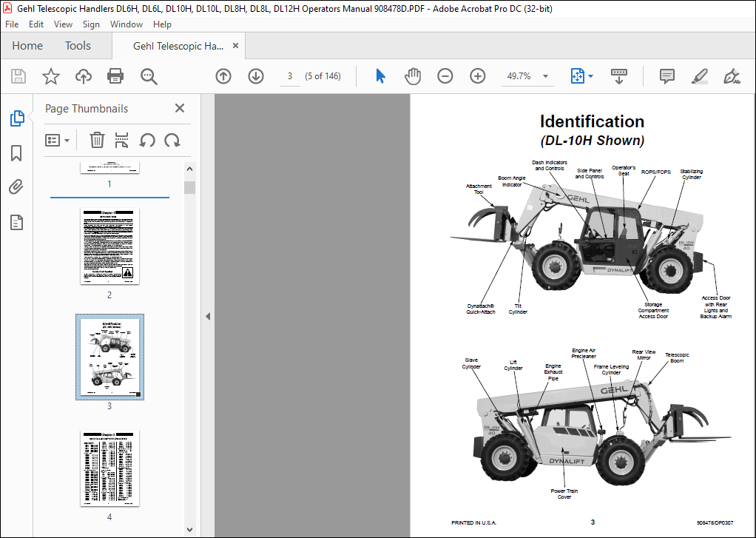Expand fit page options dropdown arrow
756x538 pixels.
[x=590, y=76]
